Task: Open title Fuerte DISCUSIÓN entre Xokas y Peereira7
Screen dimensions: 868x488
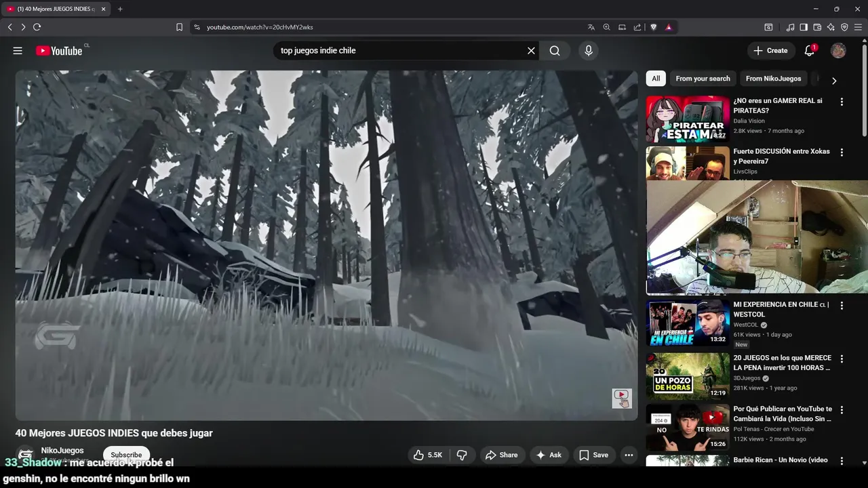Action: [x=781, y=157]
